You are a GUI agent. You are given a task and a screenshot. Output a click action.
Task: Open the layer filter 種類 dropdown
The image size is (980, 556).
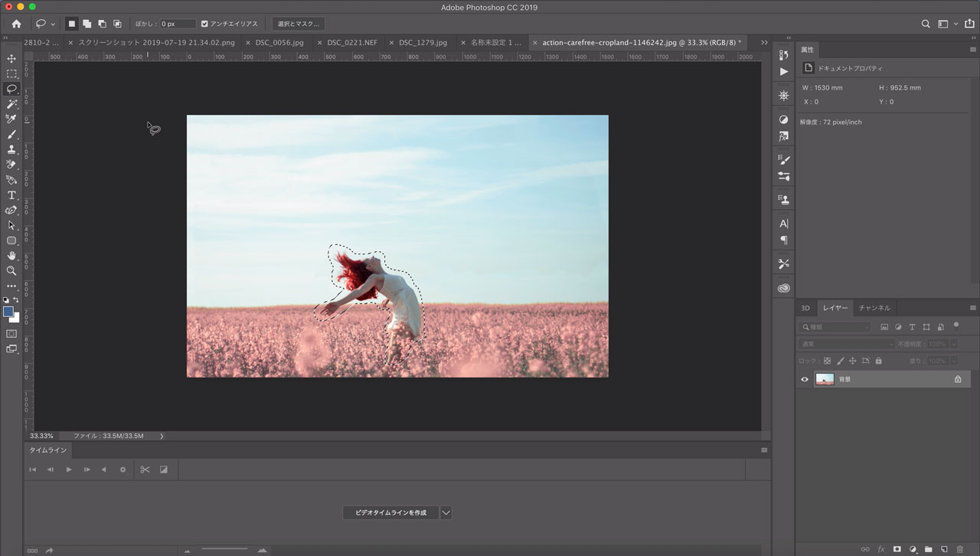pyautogui.click(x=835, y=327)
